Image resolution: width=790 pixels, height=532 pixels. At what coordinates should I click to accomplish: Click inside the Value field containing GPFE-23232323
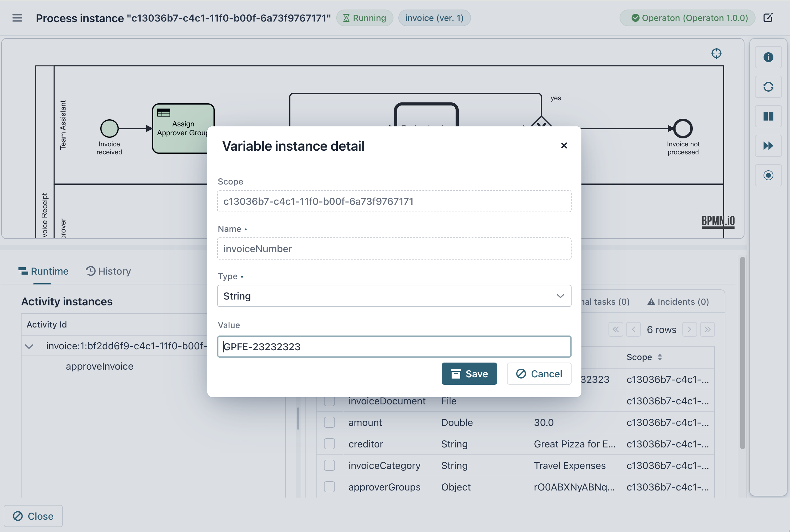(x=394, y=346)
